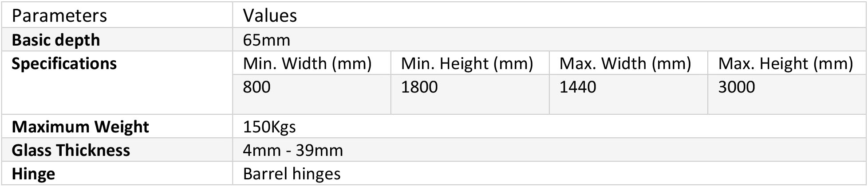Select the 1440 maximum width value
The width and height of the screenshot is (868, 186).
click(577, 87)
